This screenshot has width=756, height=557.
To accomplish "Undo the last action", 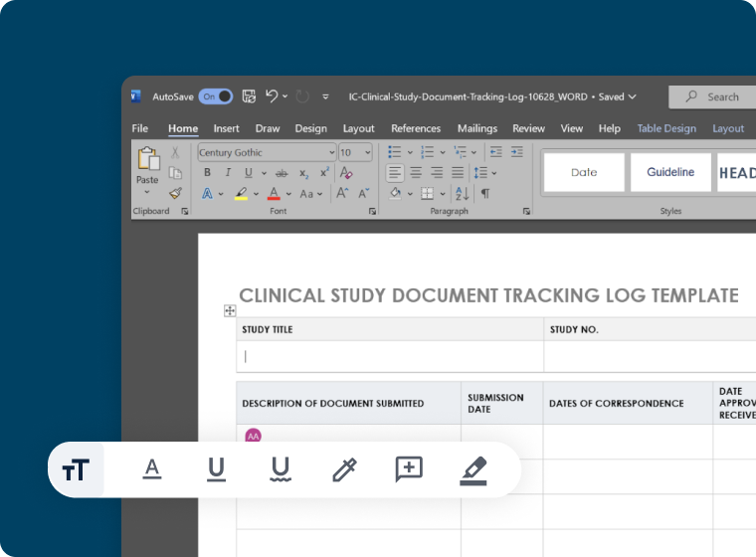I will (272, 96).
